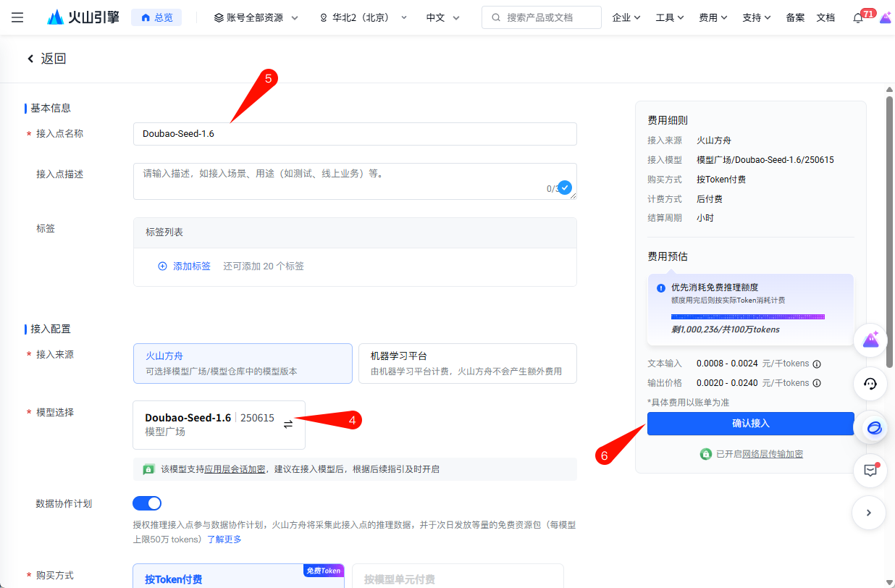Click the floating blue ring icon
The width and height of the screenshot is (895, 588).
tap(874, 427)
